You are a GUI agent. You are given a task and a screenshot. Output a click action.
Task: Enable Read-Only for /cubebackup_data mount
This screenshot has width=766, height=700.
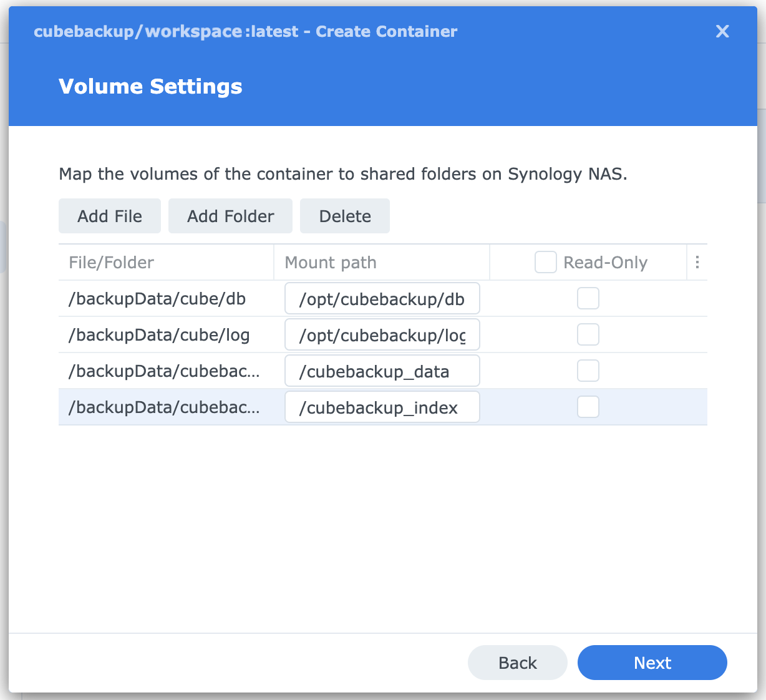tap(588, 371)
